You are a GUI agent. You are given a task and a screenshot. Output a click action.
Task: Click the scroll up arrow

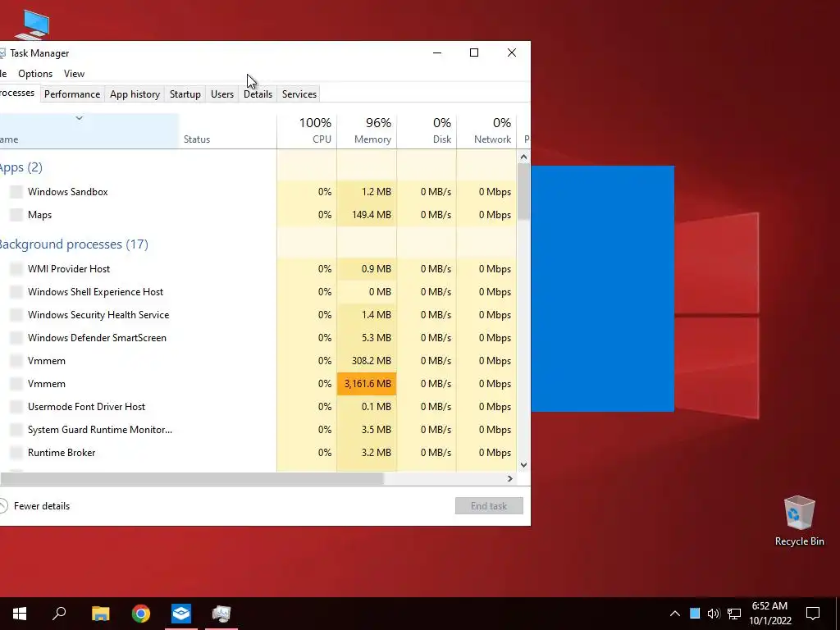point(523,157)
